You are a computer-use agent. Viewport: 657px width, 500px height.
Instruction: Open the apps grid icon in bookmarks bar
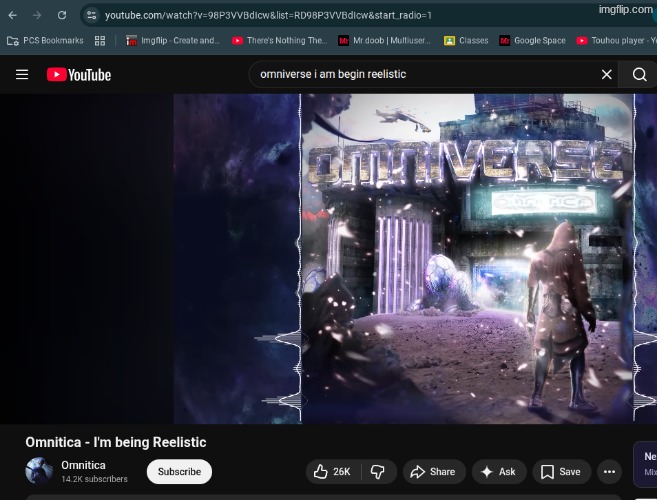(x=100, y=41)
